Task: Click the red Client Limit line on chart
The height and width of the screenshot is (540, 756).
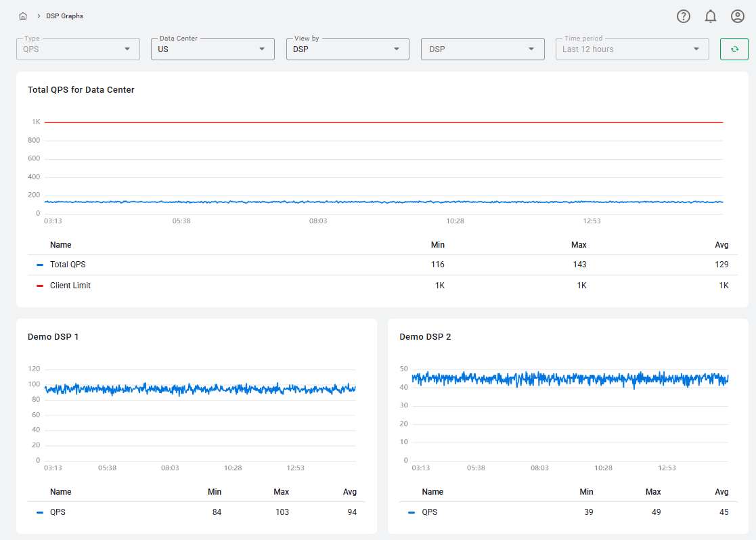Action: 383,122
